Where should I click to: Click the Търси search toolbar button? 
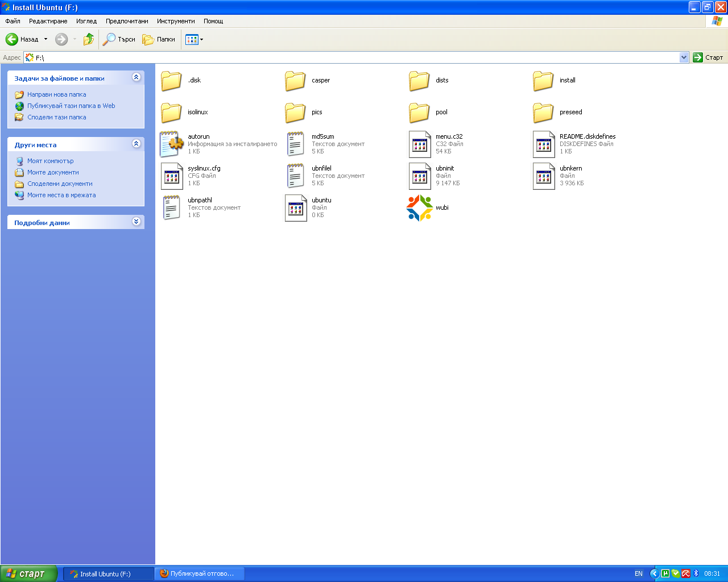[x=119, y=39]
